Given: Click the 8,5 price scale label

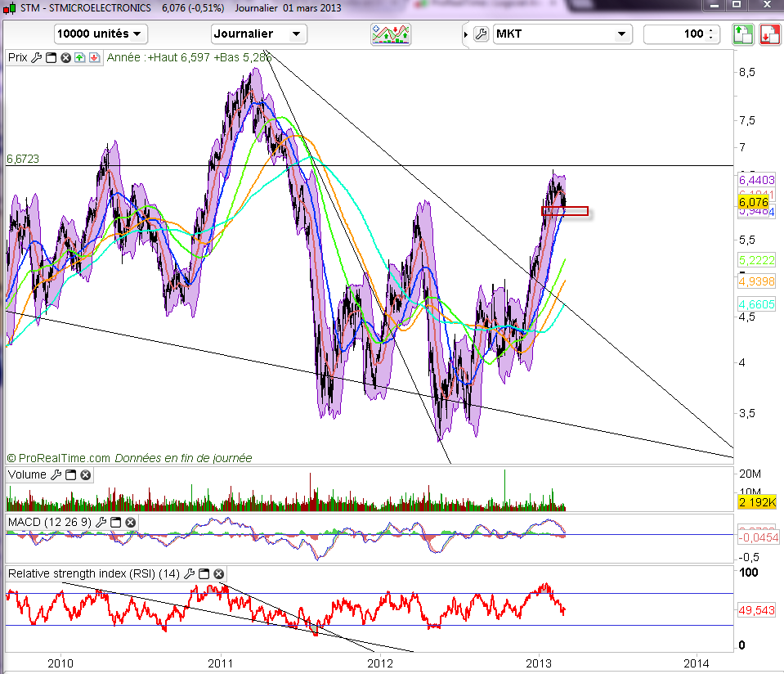Looking at the screenshot, I should [x=747, y=73].
